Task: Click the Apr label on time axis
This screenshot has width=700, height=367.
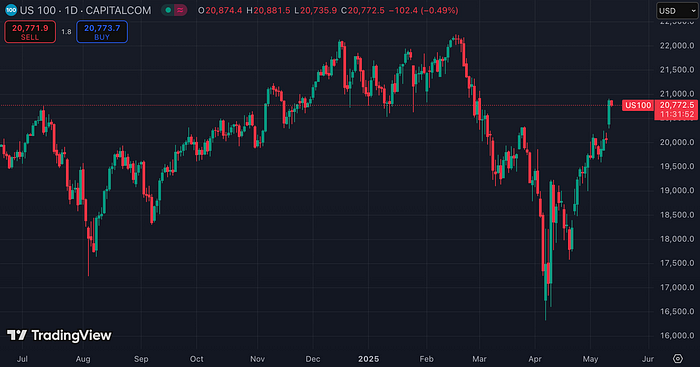Action: (535, 359)
